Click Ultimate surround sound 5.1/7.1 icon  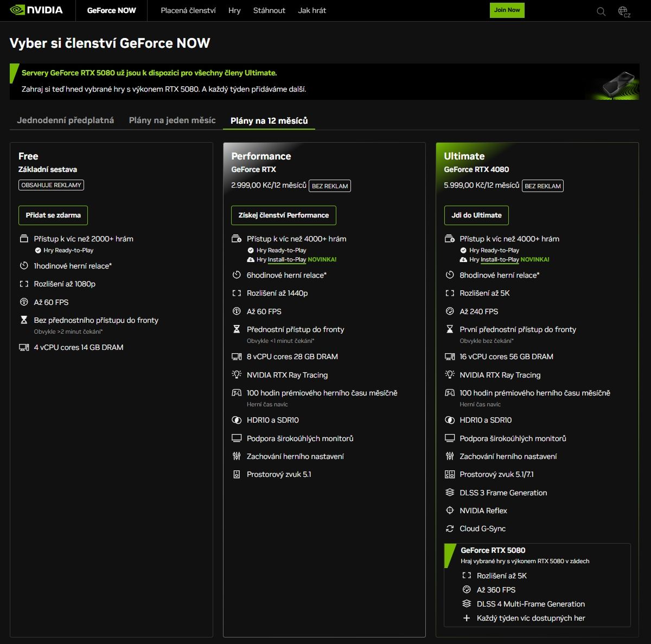tap(449, 474)
